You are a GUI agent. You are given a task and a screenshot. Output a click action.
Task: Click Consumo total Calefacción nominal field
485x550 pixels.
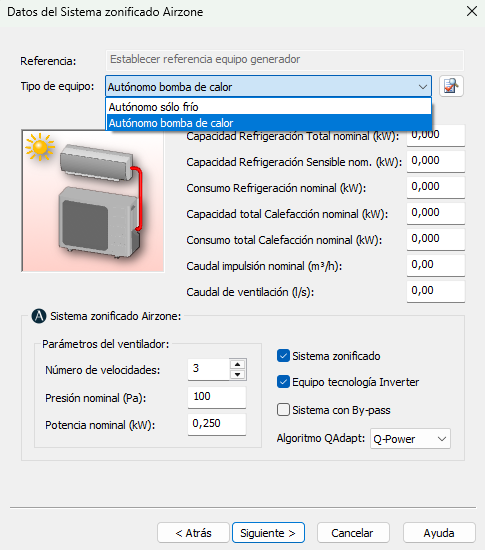436,239
